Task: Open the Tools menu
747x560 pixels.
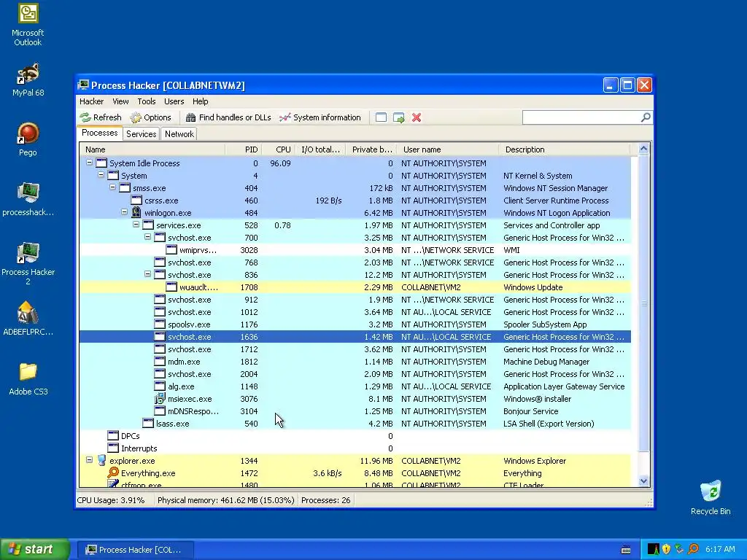Action: pyautogui.click(x=147, y=101)
